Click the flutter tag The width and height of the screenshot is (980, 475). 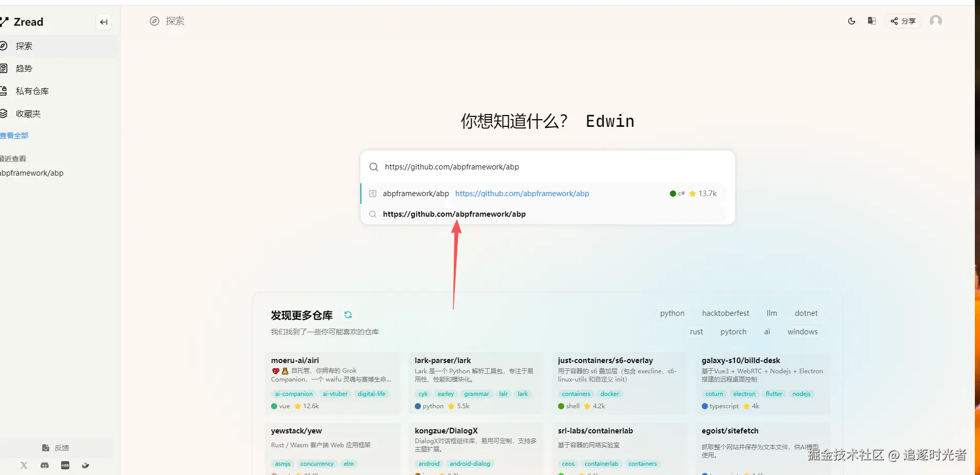[774, 394]
